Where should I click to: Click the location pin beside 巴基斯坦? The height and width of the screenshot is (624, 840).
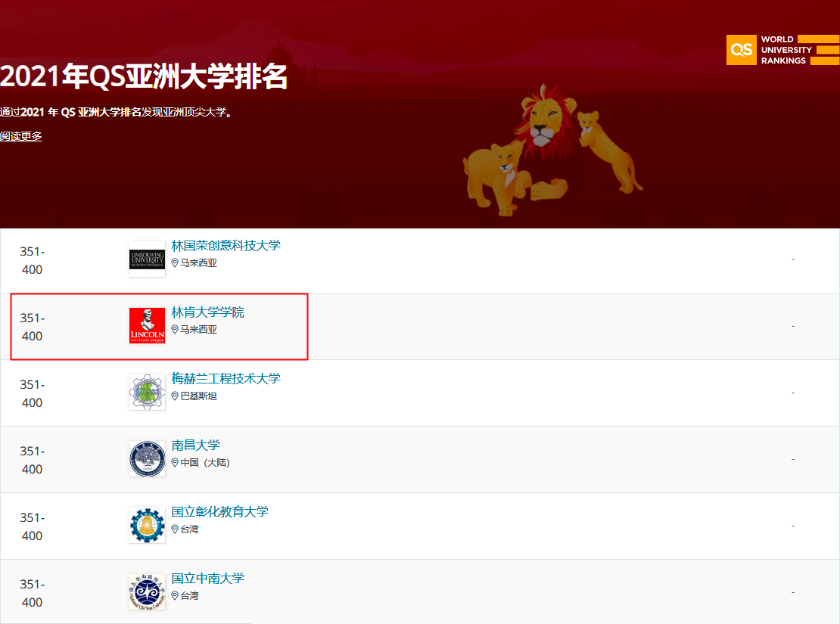point(175,396)
